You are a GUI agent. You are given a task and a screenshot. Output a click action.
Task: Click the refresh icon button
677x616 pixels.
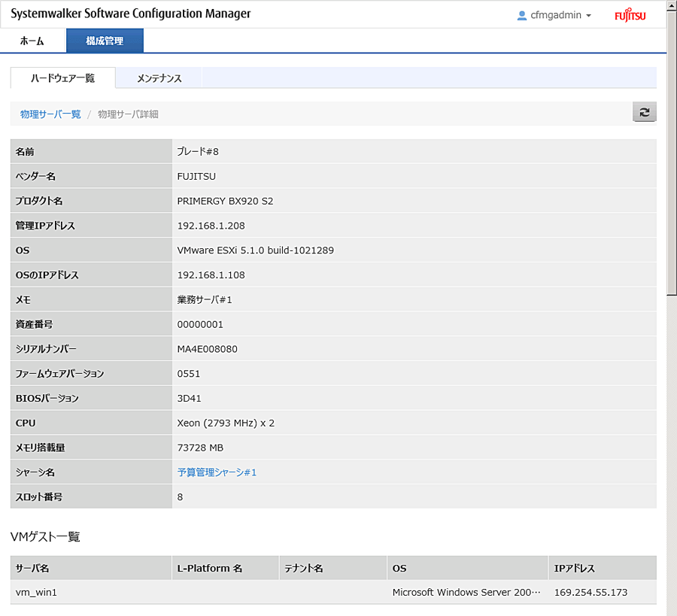click(644, 112)
